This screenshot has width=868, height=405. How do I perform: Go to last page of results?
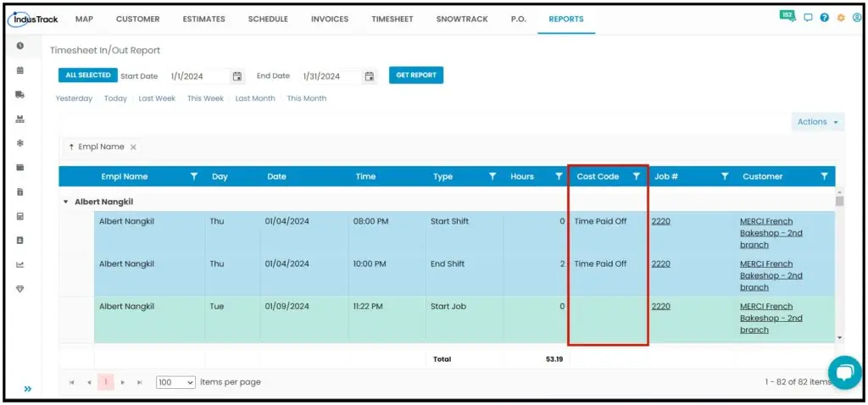pos(140,382)
